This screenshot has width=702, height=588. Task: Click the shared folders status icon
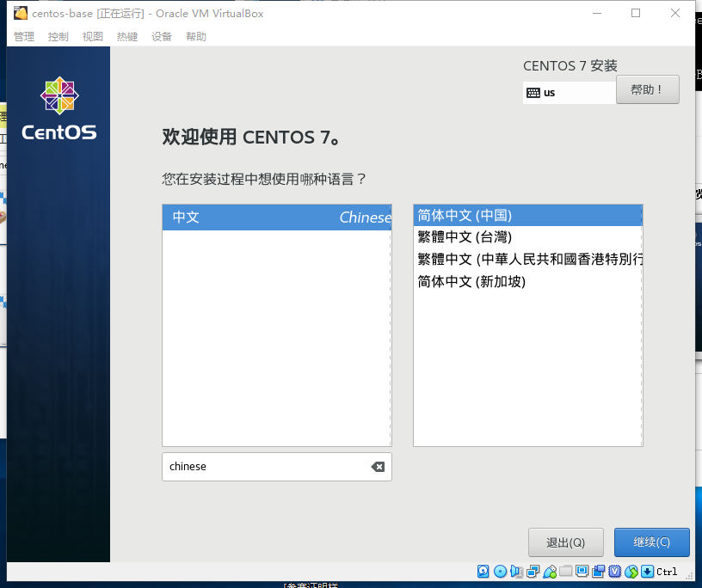[565, 572]
